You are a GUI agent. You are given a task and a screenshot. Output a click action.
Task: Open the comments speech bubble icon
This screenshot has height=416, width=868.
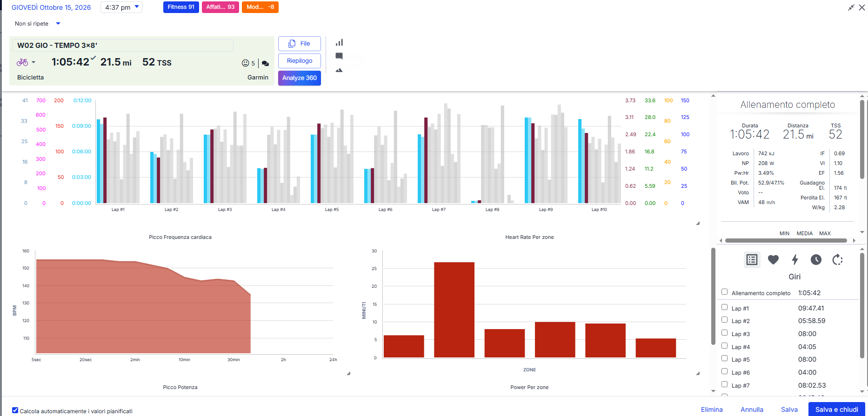pyautogui.click(x=339, y=56)
